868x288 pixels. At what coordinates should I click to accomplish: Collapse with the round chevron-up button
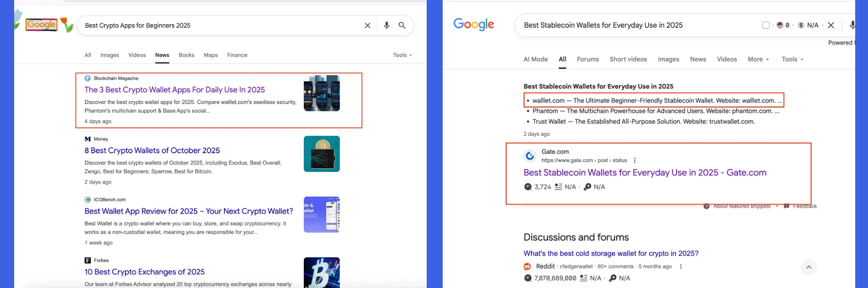pyautogui.click(x=809, y=267)
